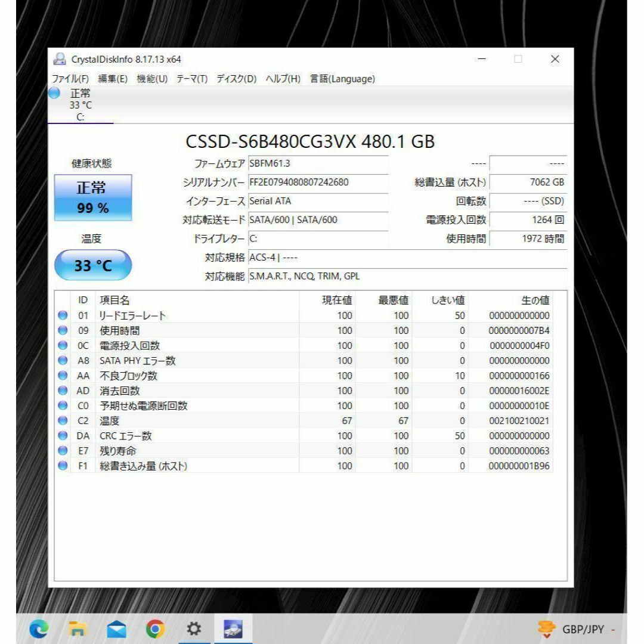Click the serial number field FF2E0794080807242680
Screen dimensions: 644x644
coord(318,182)
